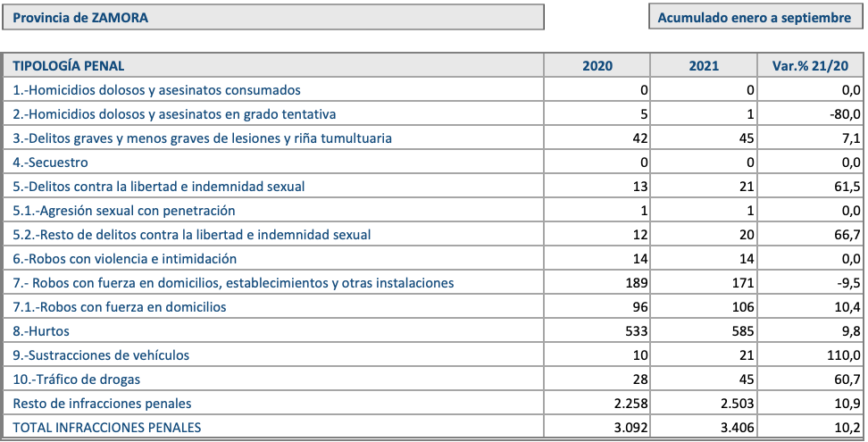The width and height of the screenshot is (868, 442).
Task: Click the 2020 value '96'
Action: [639, 306]
